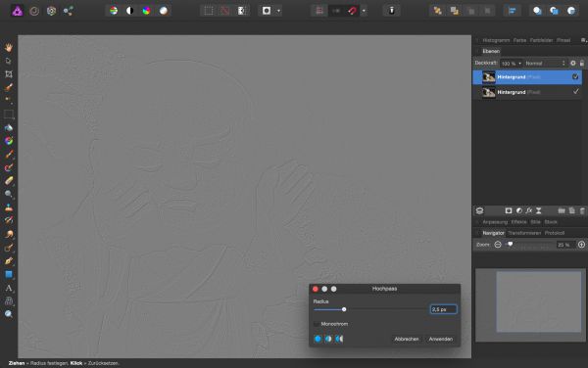Select the Move tool
The width and height of the screenshot is (588, 368).
pos(9,61)
